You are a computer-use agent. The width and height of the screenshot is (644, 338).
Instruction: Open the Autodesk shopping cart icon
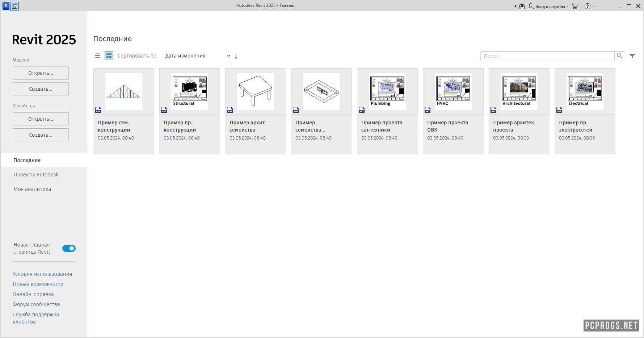pos(574,6)
